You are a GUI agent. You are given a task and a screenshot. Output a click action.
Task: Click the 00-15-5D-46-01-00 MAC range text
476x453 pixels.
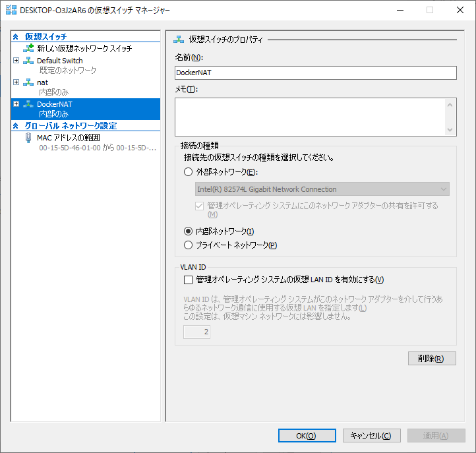point(98,148)
